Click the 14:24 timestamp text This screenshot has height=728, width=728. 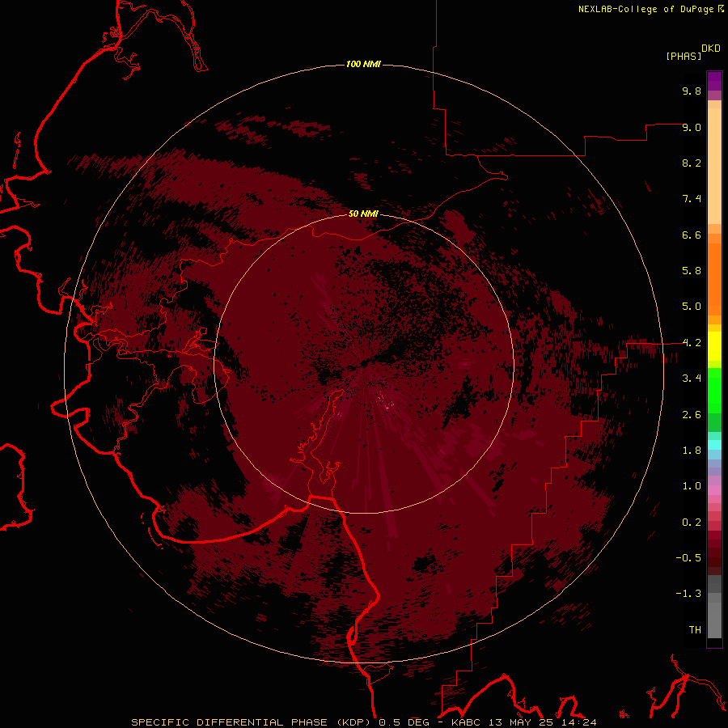click(x=579, y=722)
